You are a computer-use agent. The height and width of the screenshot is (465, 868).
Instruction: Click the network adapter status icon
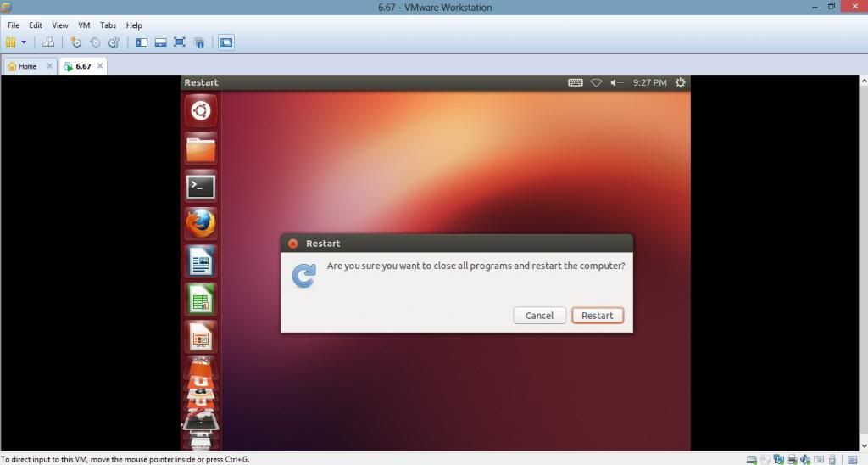(779, 459)
